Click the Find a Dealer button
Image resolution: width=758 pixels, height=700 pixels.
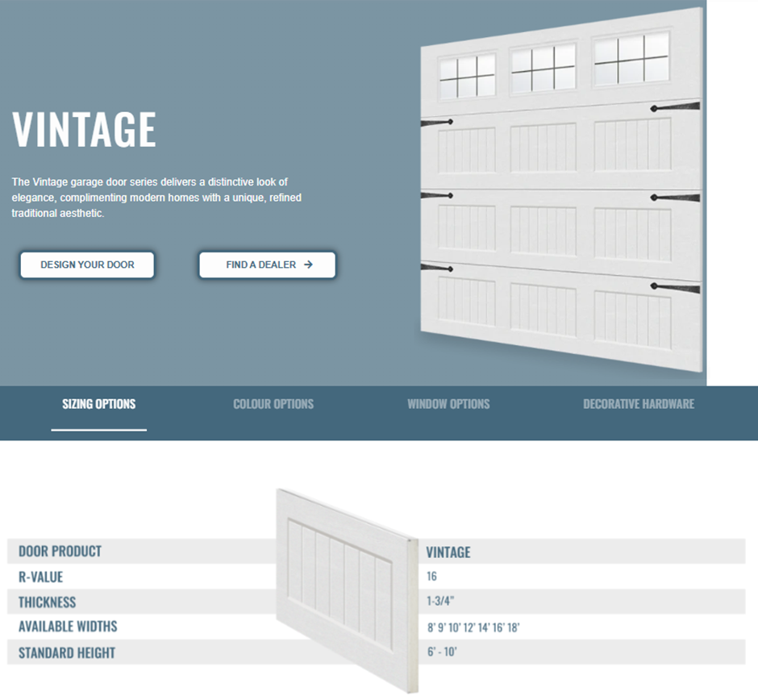[x=268, y=265]
